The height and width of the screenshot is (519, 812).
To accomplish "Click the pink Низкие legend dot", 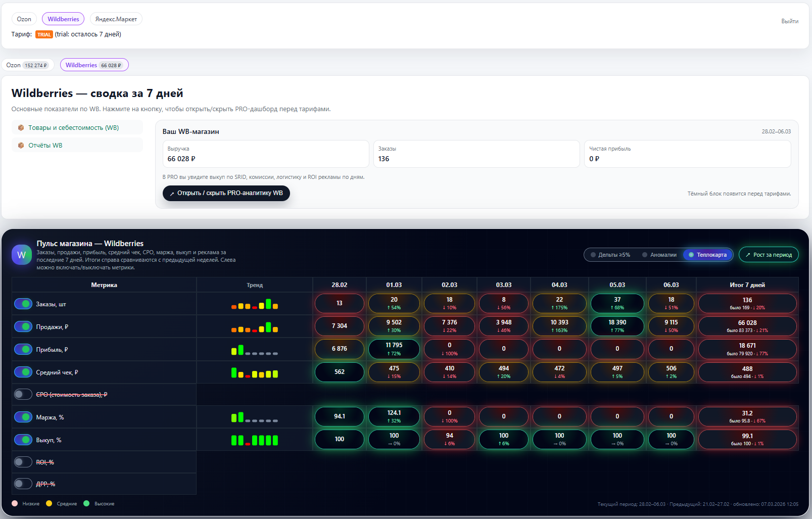I will click(x=15, y=503).
